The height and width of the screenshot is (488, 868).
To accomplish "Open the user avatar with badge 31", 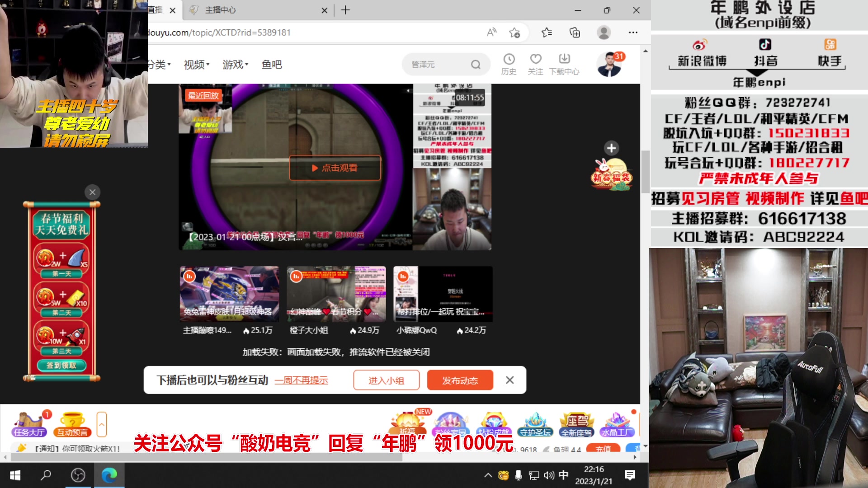I will click(609, 64).
